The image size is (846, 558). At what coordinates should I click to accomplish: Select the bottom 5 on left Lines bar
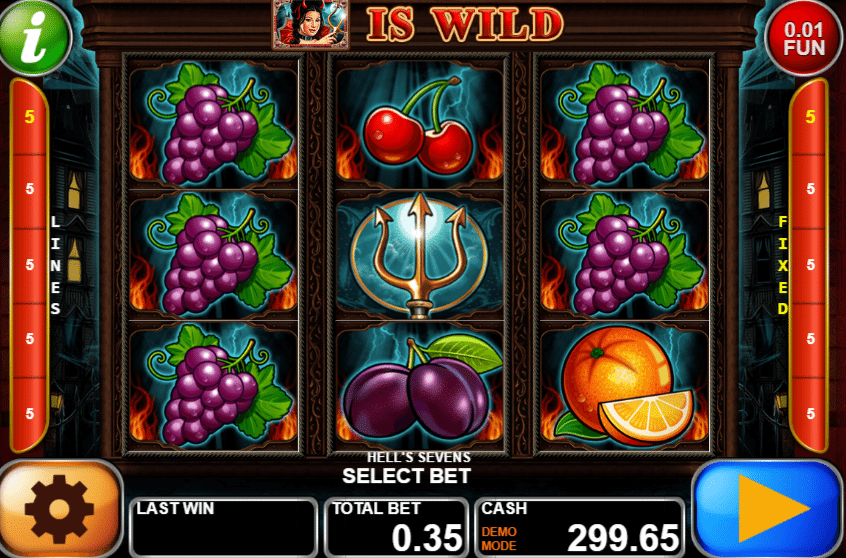(x=30, y=414)
